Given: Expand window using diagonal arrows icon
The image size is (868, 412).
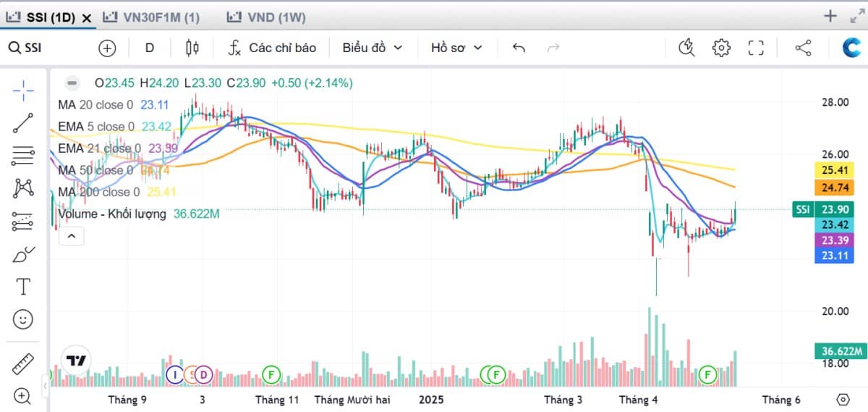Looking at the screenshot, I should [x=856, y=16].
